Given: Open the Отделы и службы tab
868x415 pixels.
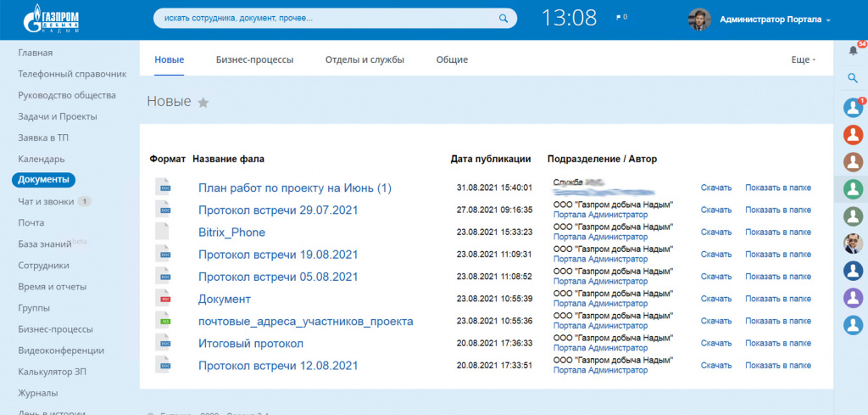Looking at the screenshot, I should (x=364, y=60).
